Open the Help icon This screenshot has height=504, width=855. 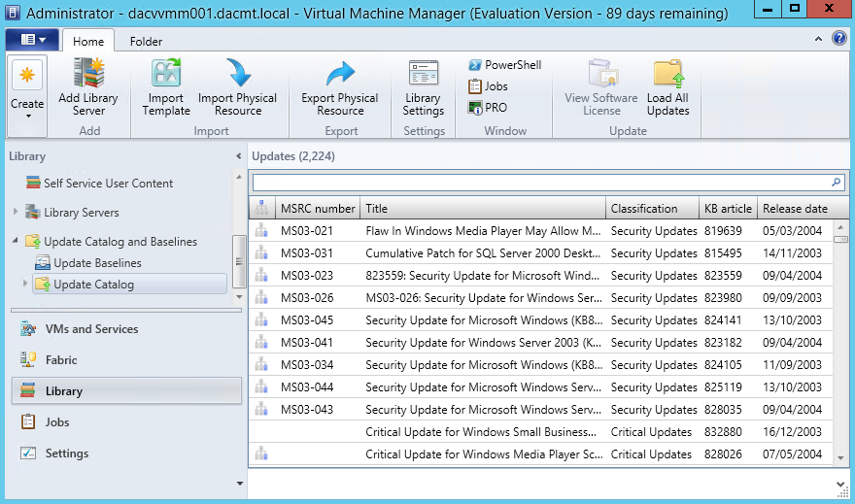tap(839, 38)
